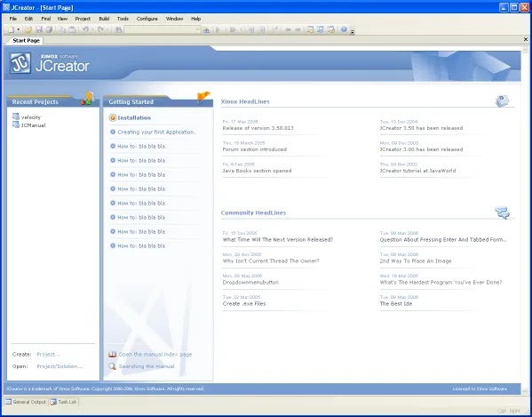Click the Open file folder icon
Viewport: 532px width, 417px height.
click(28, 30)
